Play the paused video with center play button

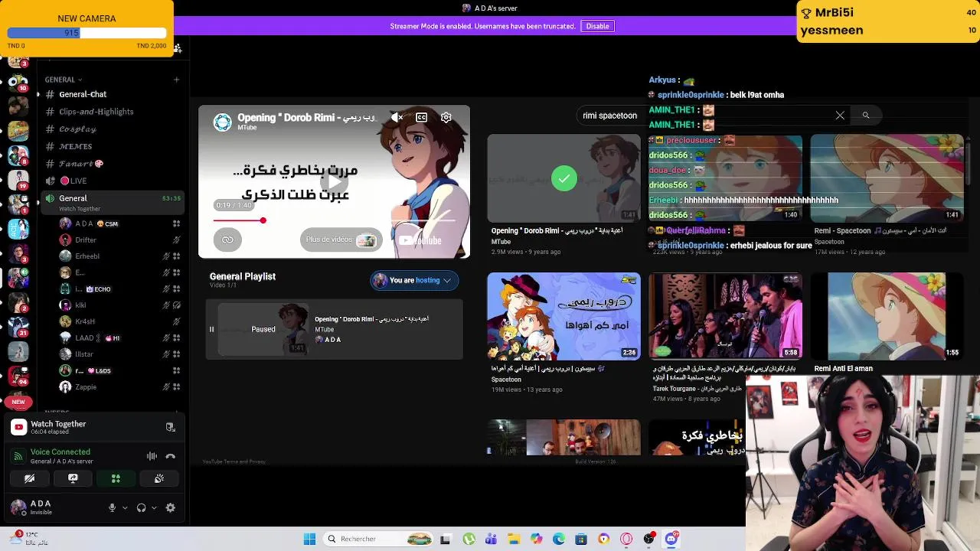coord(334,181)
